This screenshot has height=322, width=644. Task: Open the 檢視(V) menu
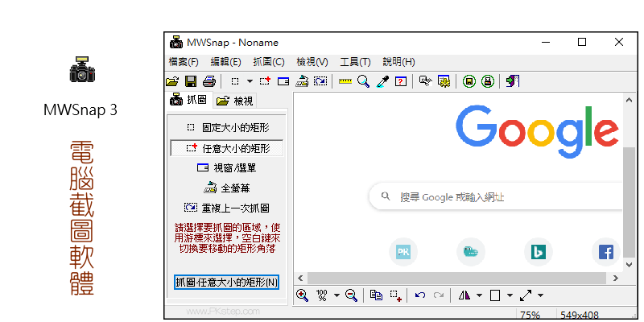point(312,62)
